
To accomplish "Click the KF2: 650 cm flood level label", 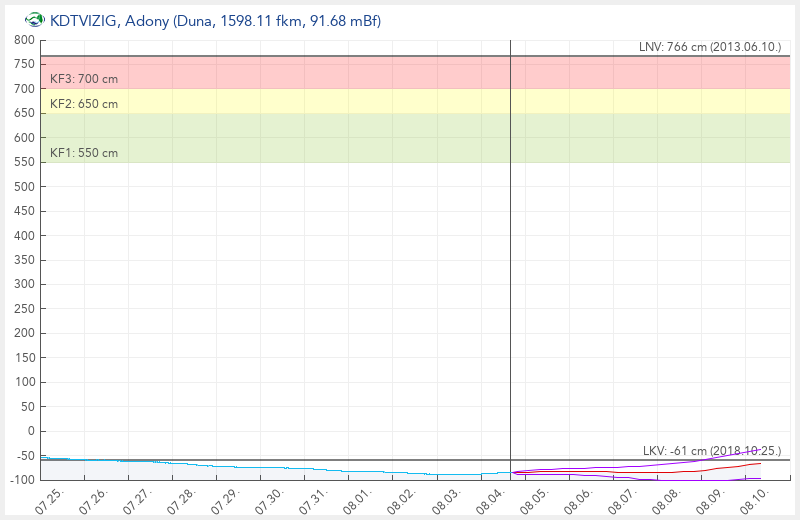I will [x=84, y=104].
